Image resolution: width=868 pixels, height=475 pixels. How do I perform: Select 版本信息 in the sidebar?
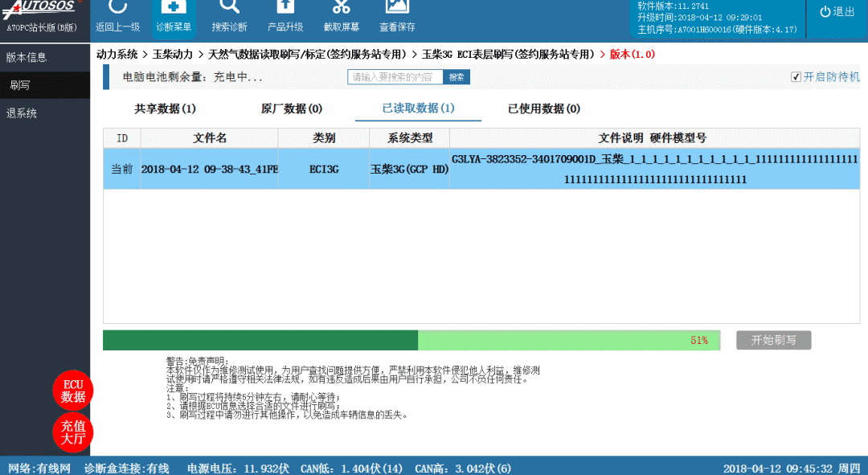click(45, 57)
